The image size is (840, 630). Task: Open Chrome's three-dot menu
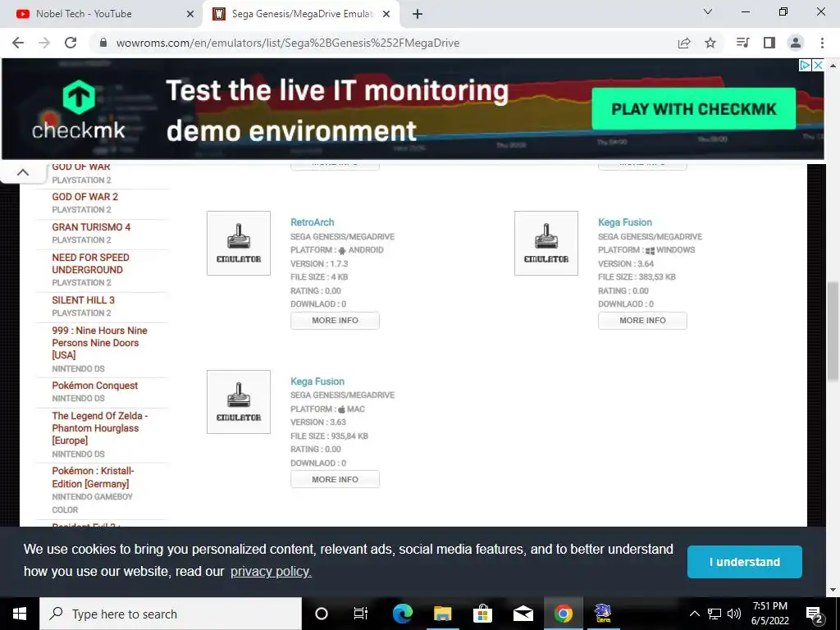[x=822, y=43]
